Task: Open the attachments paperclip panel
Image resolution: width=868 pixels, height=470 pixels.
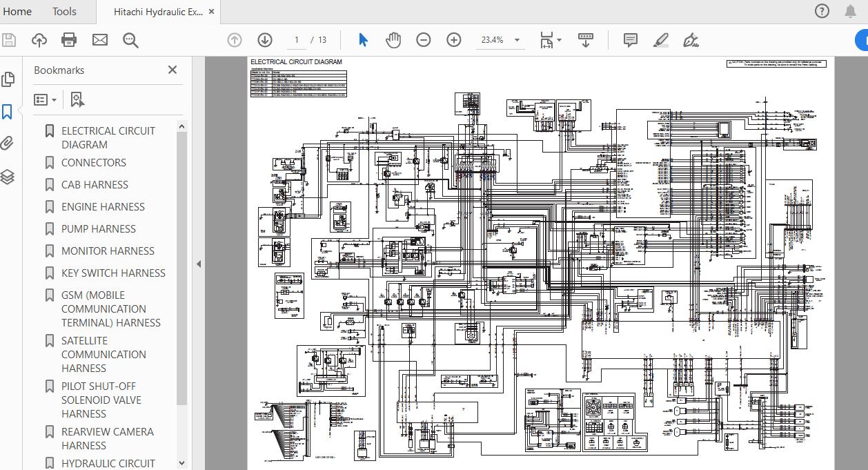Action: tap(8, 144)
